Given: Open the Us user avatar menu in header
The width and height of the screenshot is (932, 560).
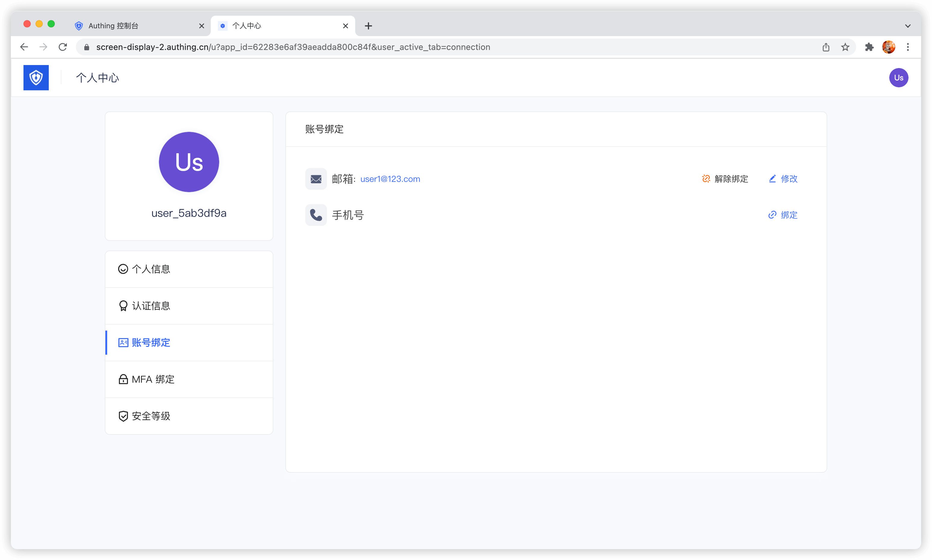Looking at the screenshot, I should click(x=898, y=78).
